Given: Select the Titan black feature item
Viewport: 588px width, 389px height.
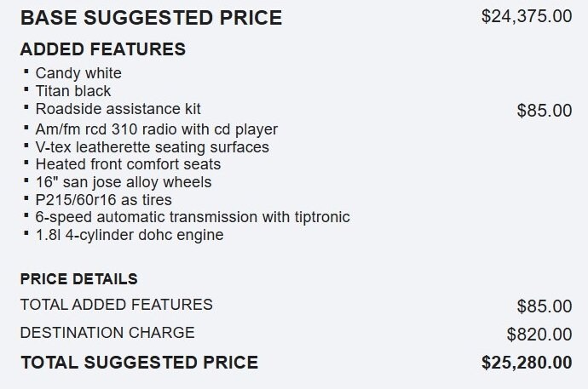Looking at the screenshot, I should coord(73,91).
